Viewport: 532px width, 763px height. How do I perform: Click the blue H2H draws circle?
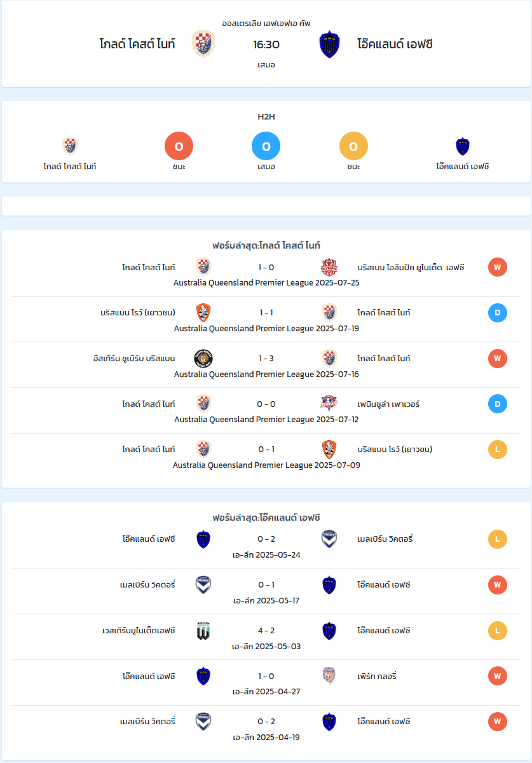pos(266,146)
